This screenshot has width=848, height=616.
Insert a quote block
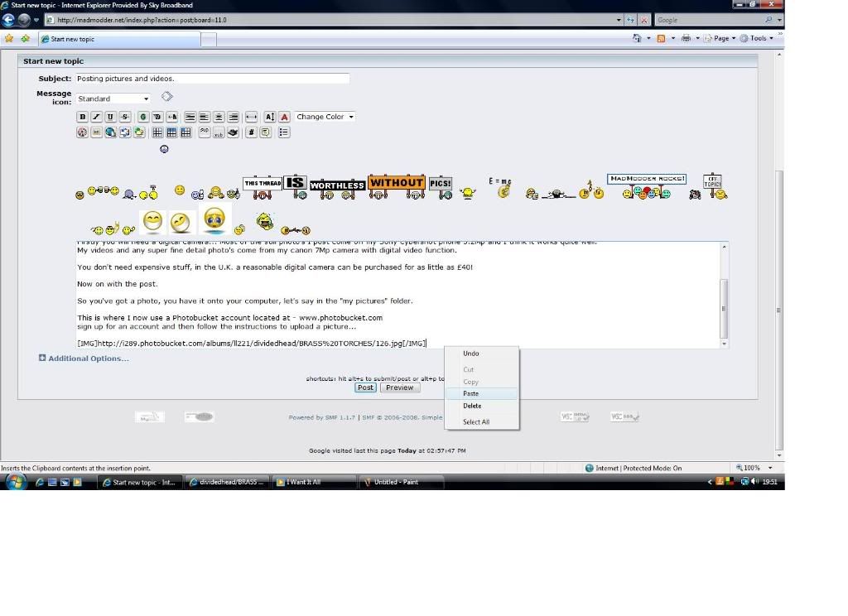(266, 132)
